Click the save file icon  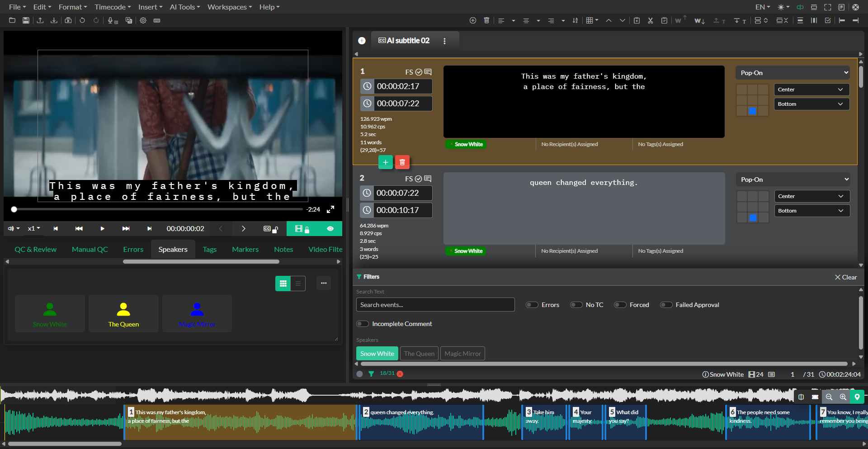coord(26,20)
